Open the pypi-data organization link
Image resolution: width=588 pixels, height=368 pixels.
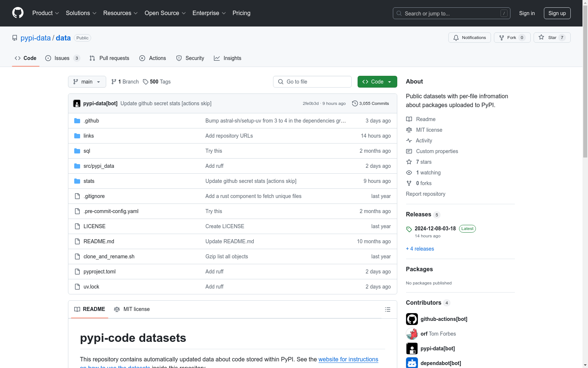click(x=36, y=38)
